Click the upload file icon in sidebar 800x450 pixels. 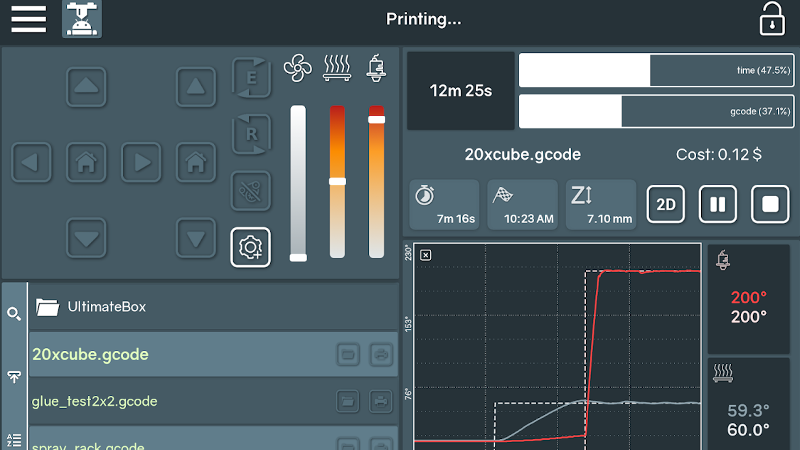(x=14, y=377)
